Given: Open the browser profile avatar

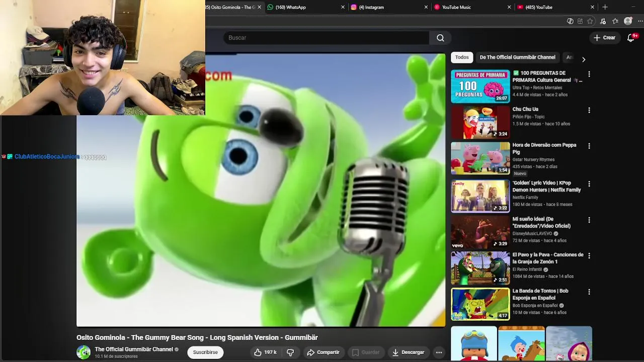Looking at the screenshot, I should point(628,21).
